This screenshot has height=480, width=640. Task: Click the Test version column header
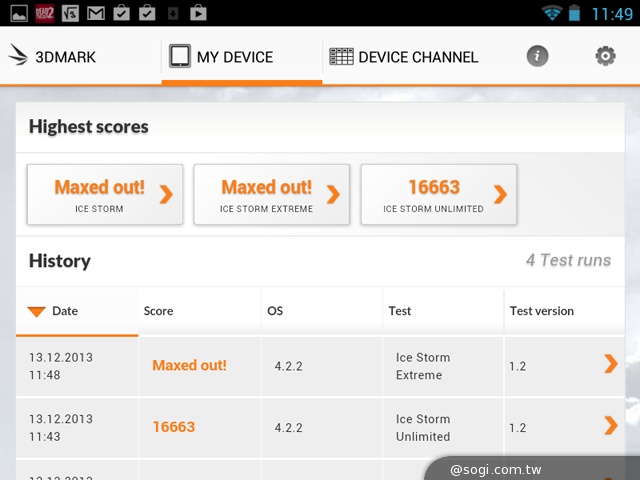(x=541, y=311)
